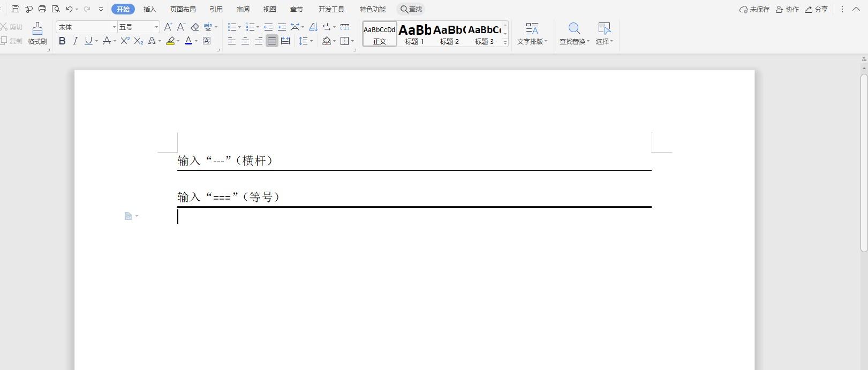The height and width of the screenshot is (370, 868).
Task: Select the Format Painter (格式刷) tool
Action: (37, 33)
